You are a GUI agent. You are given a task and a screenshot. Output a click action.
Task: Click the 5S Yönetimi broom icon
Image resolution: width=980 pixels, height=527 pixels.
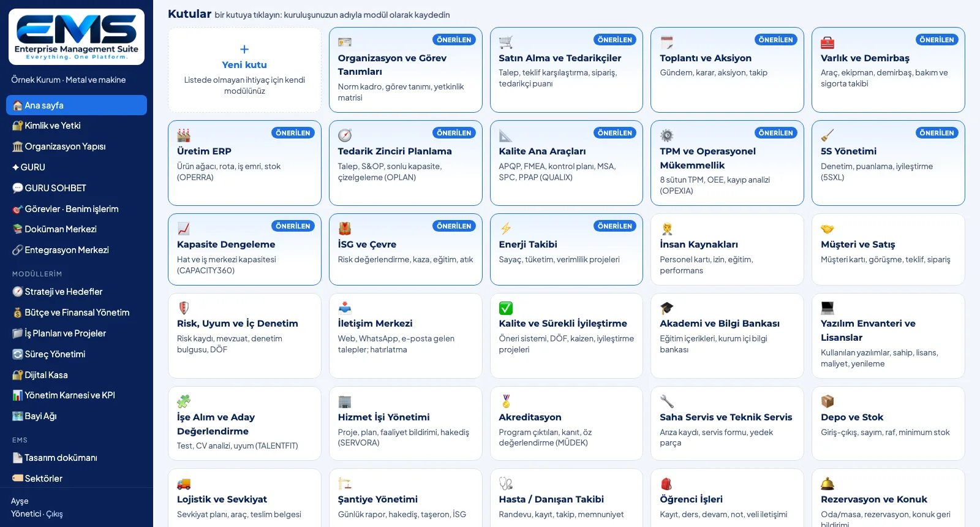pyautogui.click(x=827, y=135)
